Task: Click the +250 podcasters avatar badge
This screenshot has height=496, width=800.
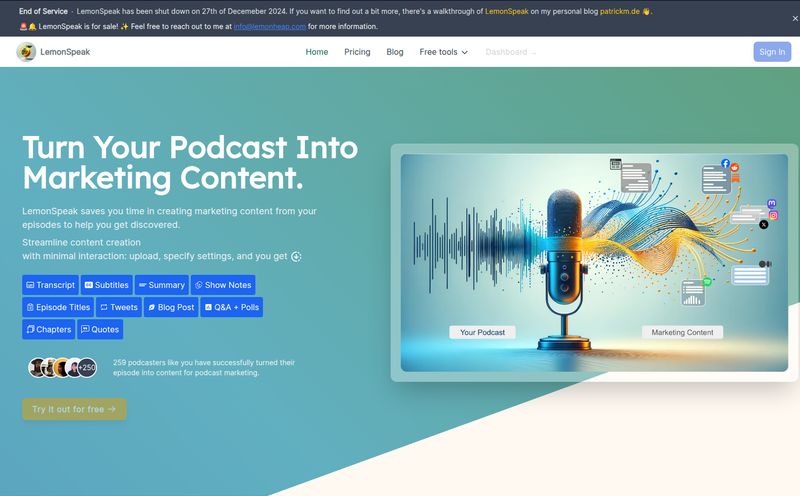Action: pos(87,367)
